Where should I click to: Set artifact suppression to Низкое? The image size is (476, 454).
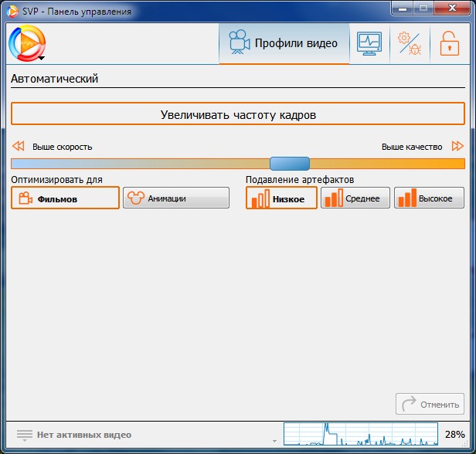(x=281, y=198)
